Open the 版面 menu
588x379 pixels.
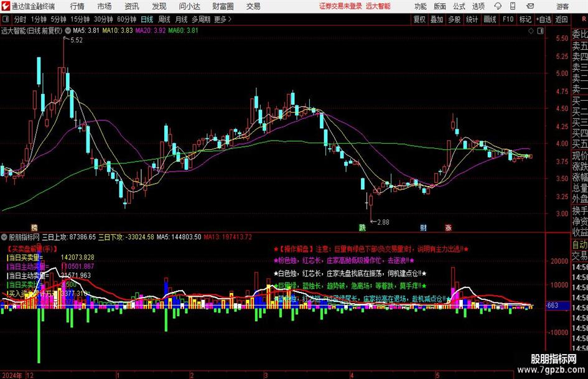click(x=439, y=6)
